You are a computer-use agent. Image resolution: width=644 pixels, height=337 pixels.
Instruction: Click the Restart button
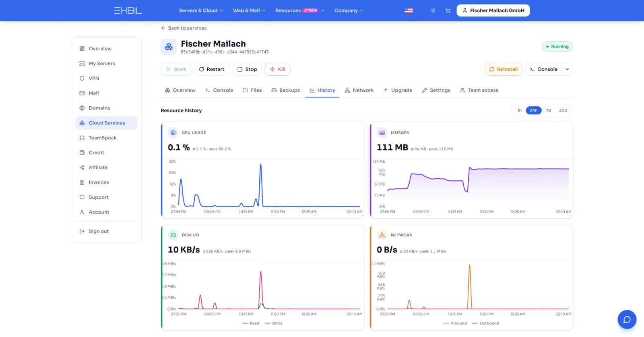coord(212,69)
